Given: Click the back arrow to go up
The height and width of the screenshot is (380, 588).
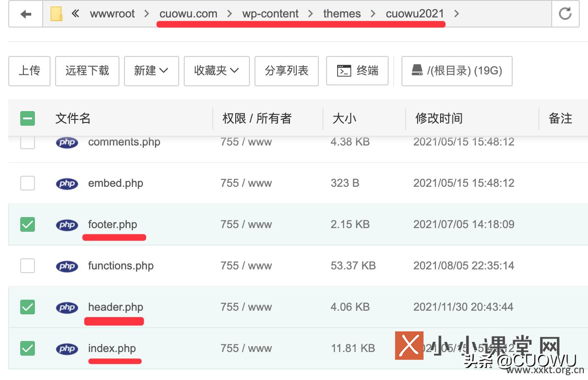Looking at the screenshot, I should point(25,13).
